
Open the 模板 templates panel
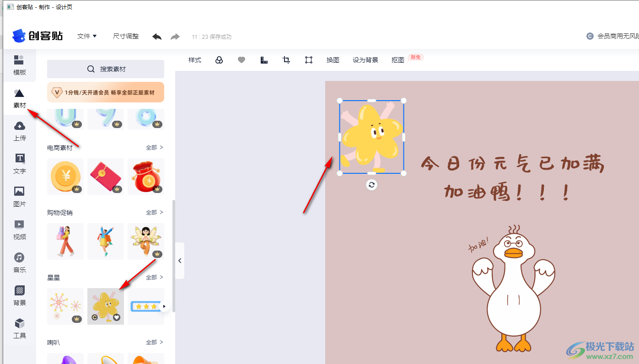[x=19, y=65]
